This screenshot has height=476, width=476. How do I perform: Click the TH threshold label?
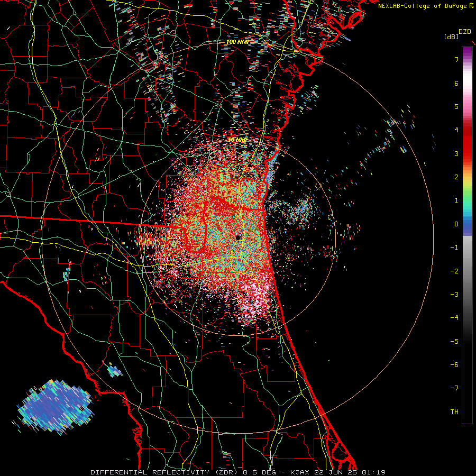coord(454,411)
